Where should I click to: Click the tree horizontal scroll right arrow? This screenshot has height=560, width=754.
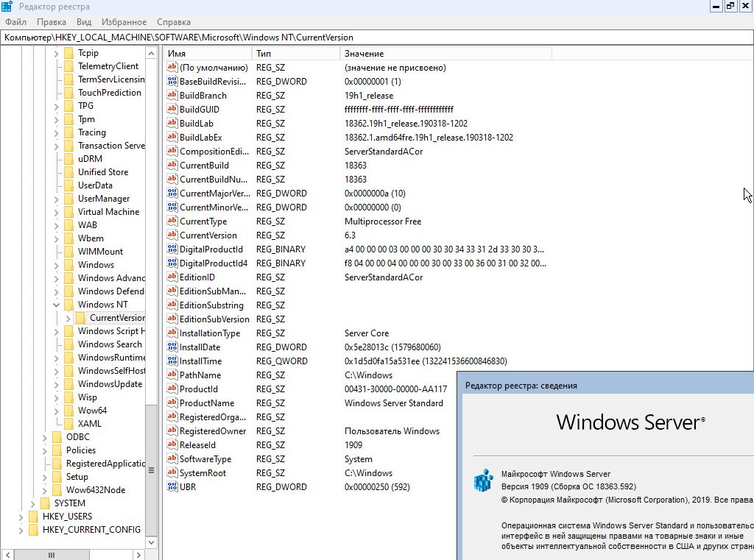[138, 555]
